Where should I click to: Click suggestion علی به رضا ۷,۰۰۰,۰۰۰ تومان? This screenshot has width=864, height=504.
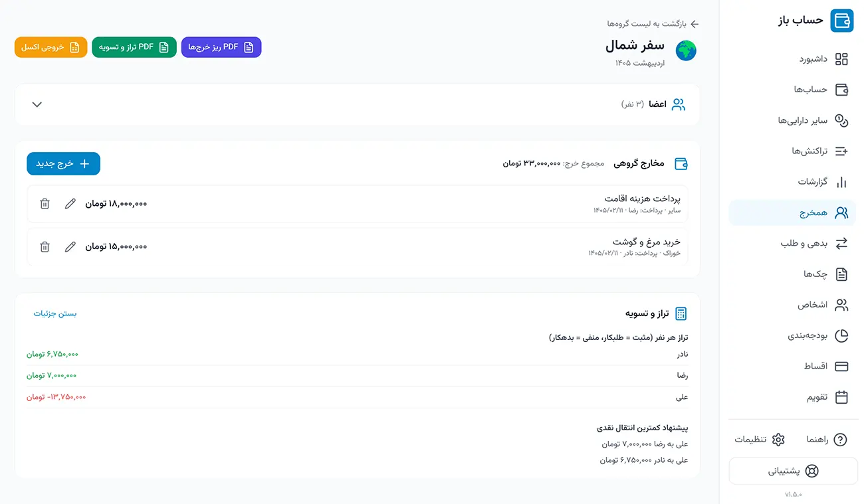coord(645,444)
